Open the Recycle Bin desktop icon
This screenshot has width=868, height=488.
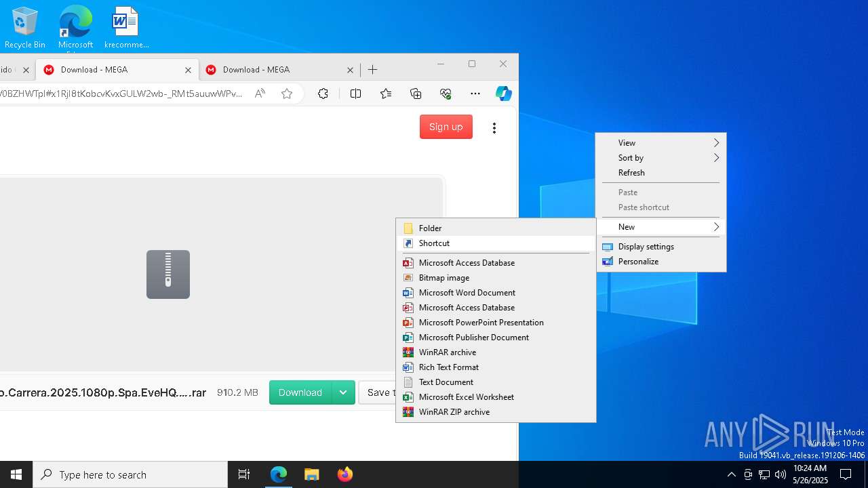(25, 28)
